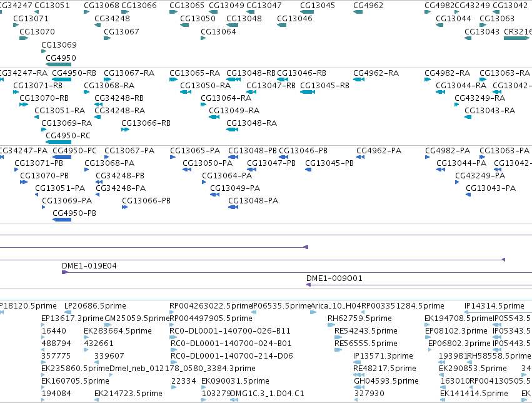This screenshot has height=403, width=532.
Task: Select the CG4962 gene label
Action: [x=368, y=6]
